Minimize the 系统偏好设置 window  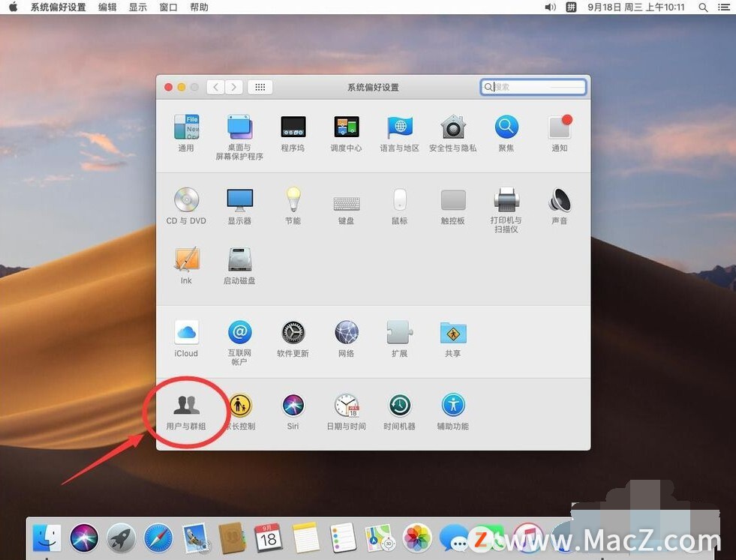182,87
